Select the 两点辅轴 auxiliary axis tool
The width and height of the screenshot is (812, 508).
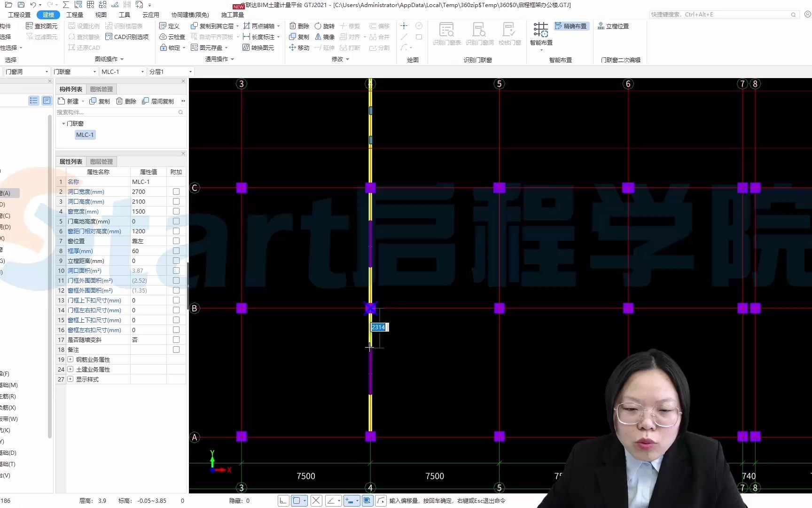(260, 26)
